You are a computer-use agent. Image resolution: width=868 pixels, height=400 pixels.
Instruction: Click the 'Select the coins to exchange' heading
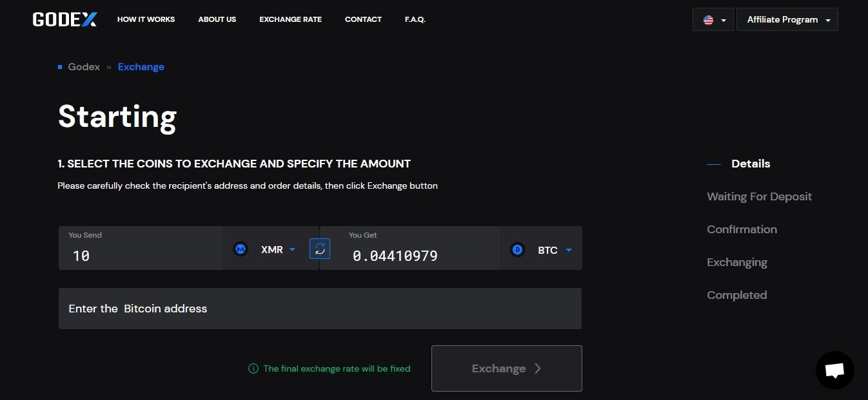(234, 164)
